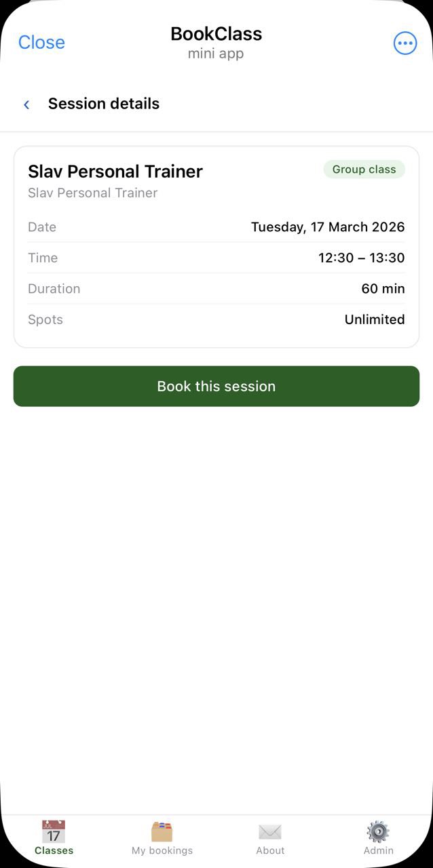Tap the Duration row label
Screen dimensions: 433x868
[x=54, y=289]
